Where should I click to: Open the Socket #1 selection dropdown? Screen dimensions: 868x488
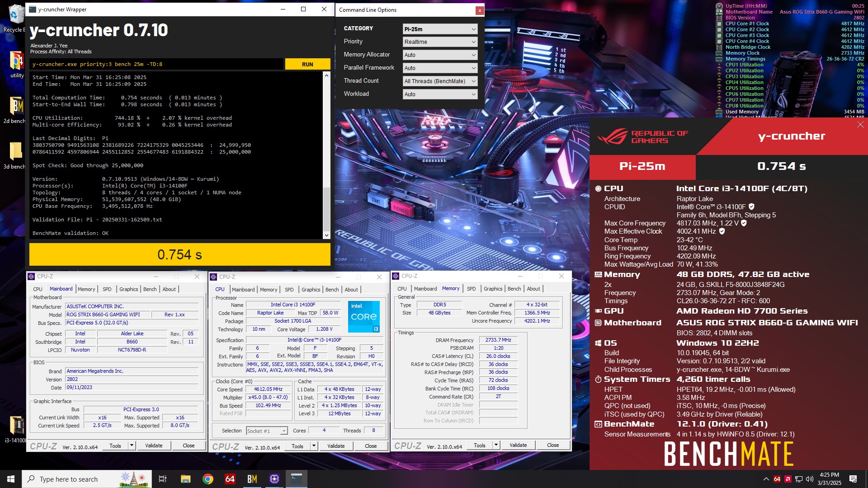[267, 431]
